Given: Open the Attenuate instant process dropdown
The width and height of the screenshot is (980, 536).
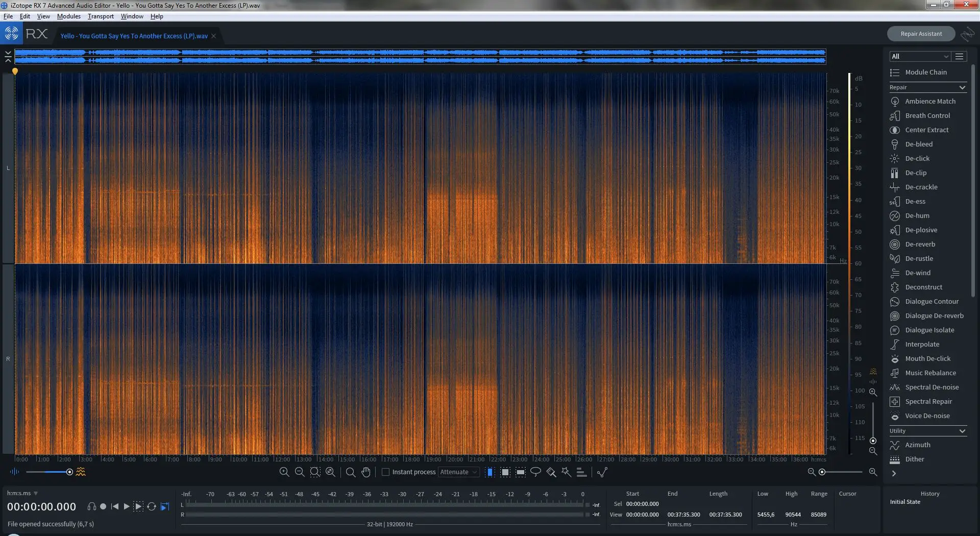Looking at the screenshot, I should tap(458, 472).
